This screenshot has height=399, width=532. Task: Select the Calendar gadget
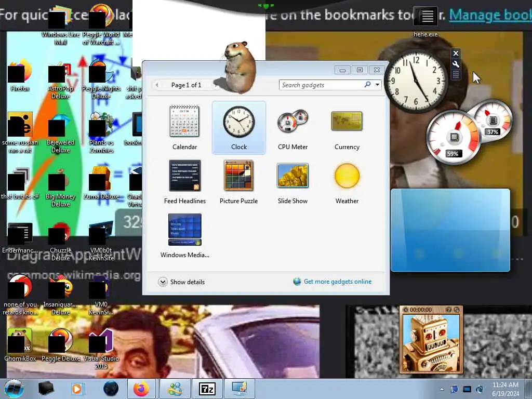tap(184, 128)
